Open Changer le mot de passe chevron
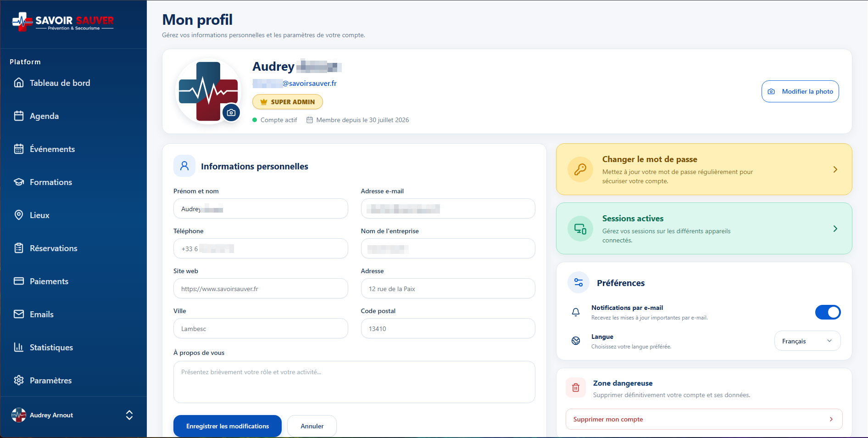 pyautogui.click(x=835, y=169)
